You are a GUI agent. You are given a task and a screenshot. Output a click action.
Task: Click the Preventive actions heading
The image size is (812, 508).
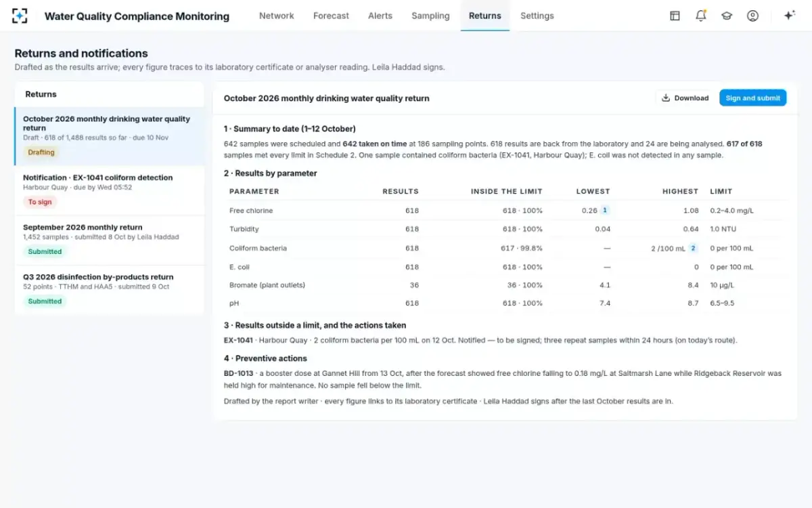[x=265, y=358]
